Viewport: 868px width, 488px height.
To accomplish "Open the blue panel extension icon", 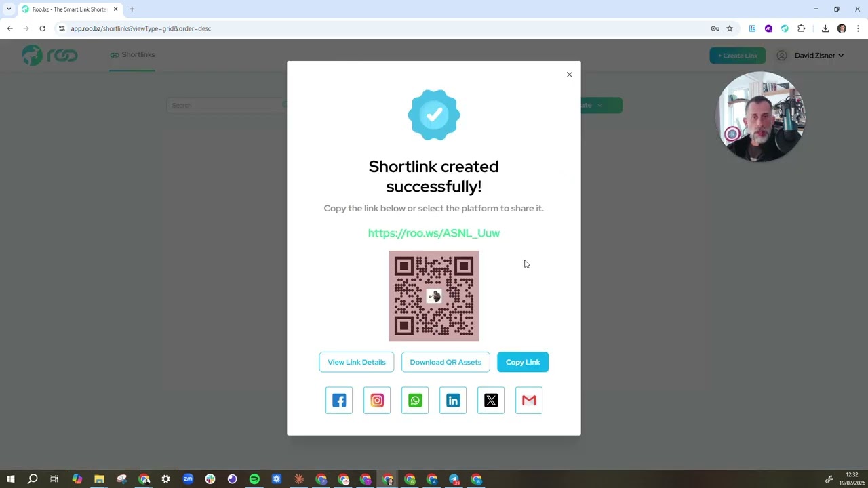I will click(x=752, y=28).
